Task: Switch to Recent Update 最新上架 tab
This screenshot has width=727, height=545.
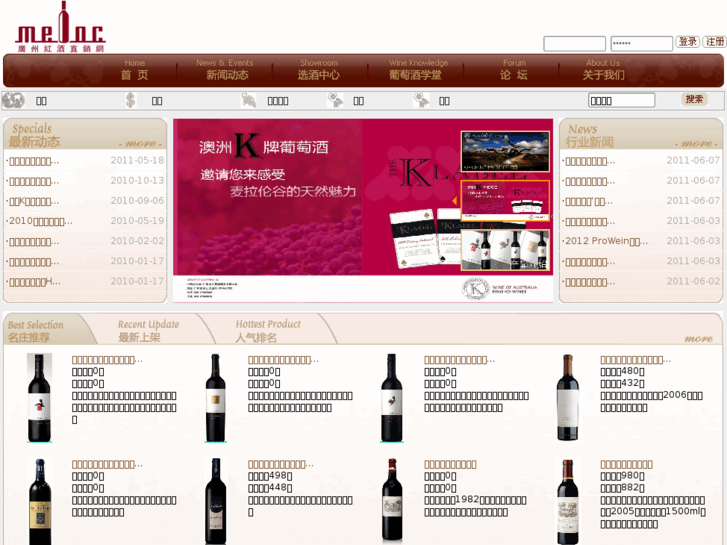Action: point(148,331)
